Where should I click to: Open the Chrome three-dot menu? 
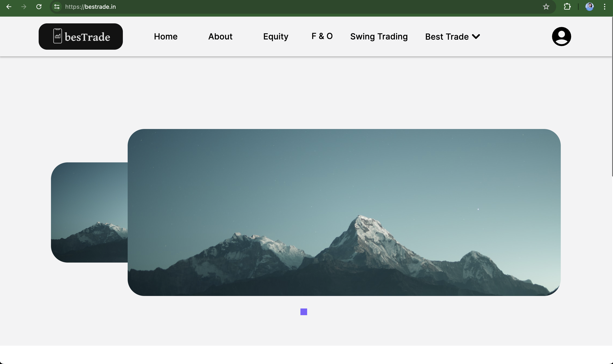pyautogui.click(x=604, y=7)
